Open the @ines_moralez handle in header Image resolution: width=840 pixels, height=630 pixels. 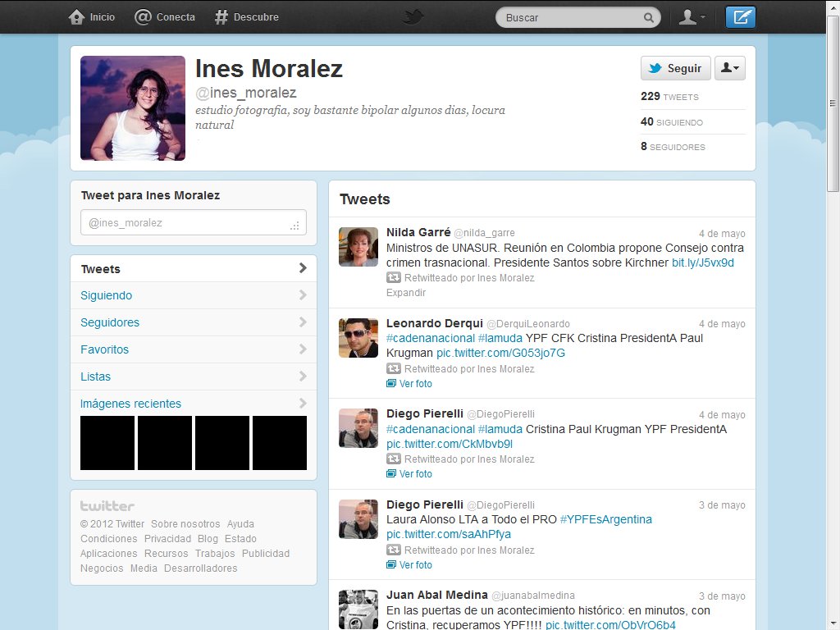(x=246, y=93)
